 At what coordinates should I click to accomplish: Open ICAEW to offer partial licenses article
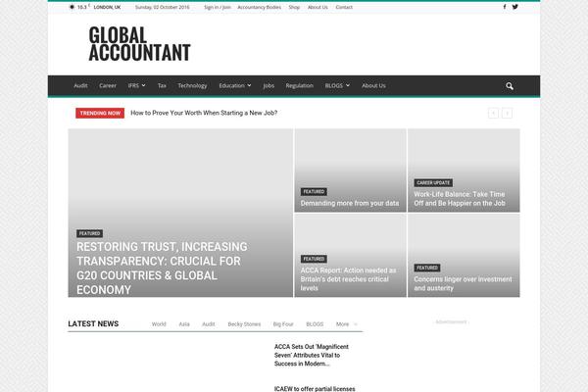point(315,389)
